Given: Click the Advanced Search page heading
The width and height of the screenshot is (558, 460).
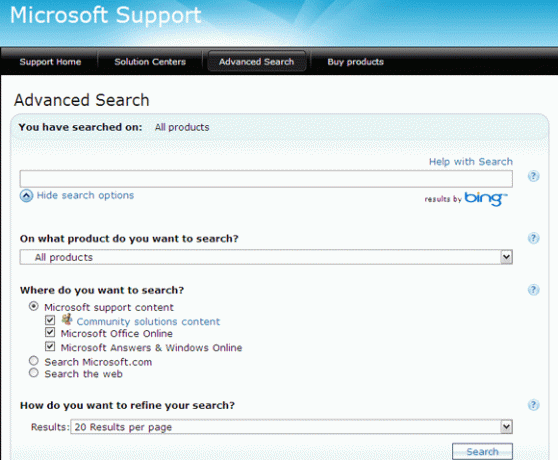Looking at the screenshot, I should coord(81,100).
